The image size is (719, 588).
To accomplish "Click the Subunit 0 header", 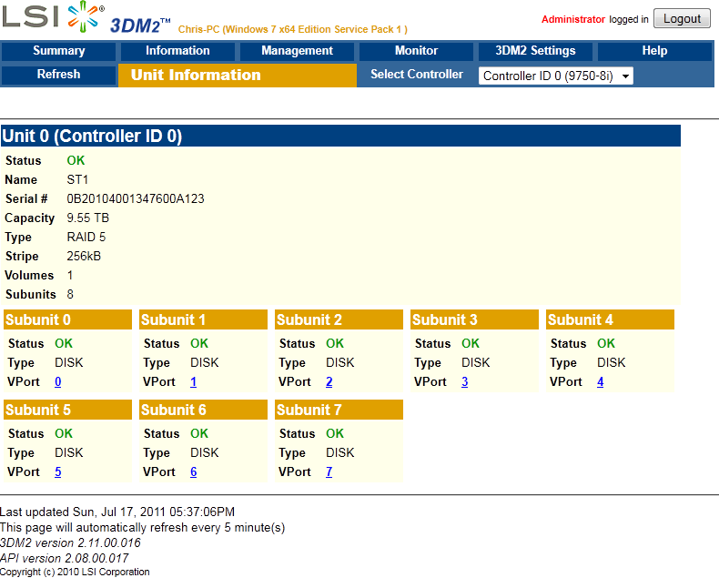I will [x=68, y=319].
